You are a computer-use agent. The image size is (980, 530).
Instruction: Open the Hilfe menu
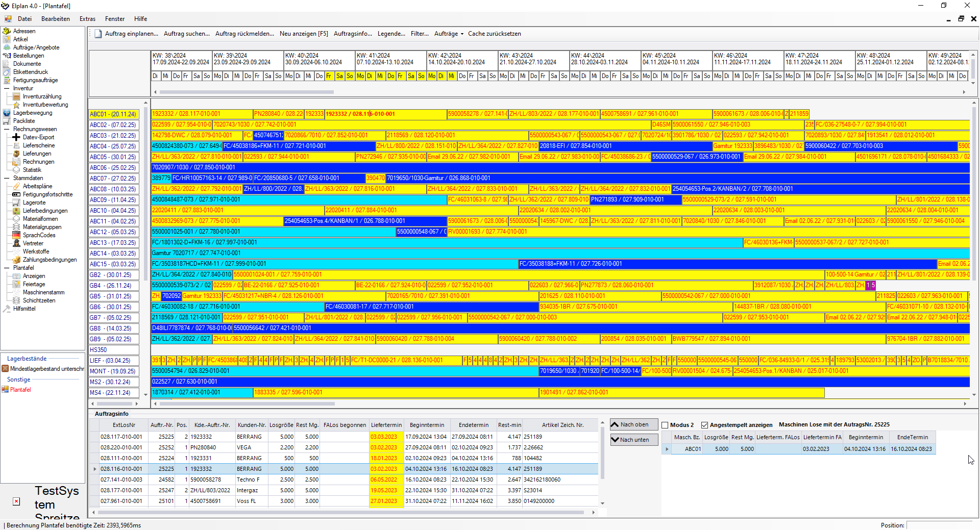point(141,19)
